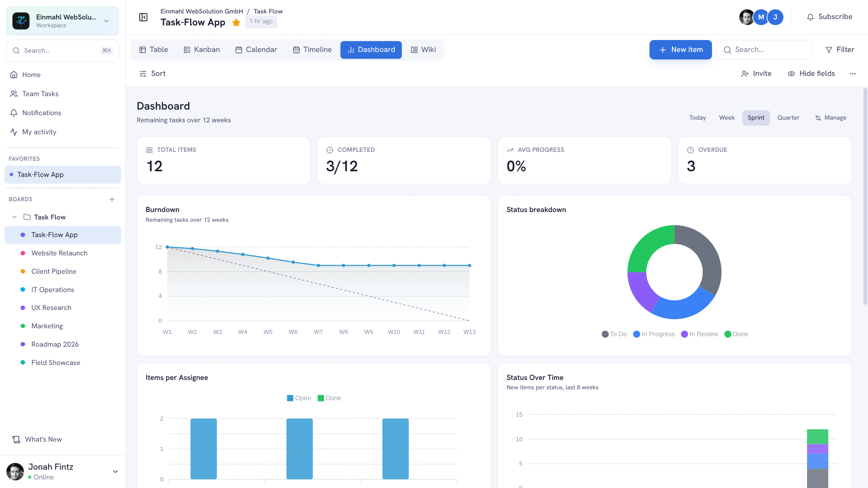Toggle the favorite star for Task-Flow App
The width and height of the screenshot is (868, 488).
point(236,22)
